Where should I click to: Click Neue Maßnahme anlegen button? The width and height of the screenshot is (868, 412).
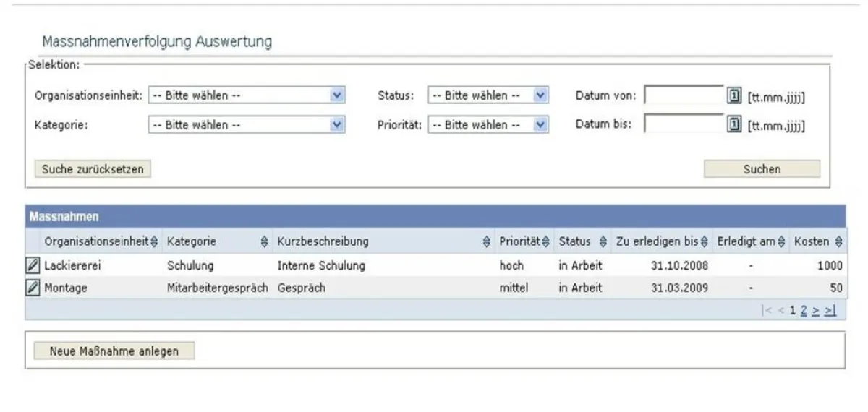(114, 351)
